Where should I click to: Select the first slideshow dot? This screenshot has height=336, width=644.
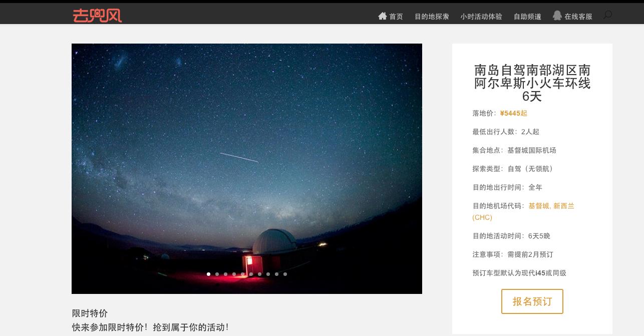pyautogui.click(x=208, y=274)
